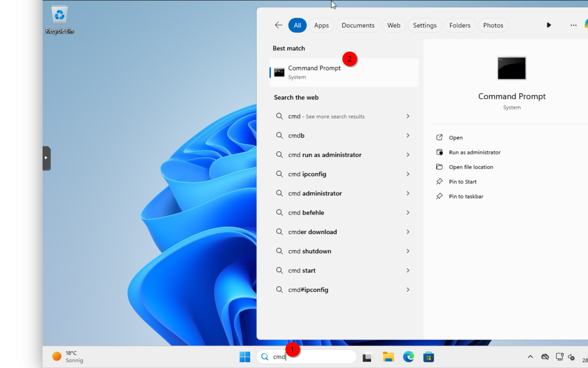Image resolution: width=588 pixels, height=368 pixels.
Task: Click search icon beside 'cmd ipconfig'
Action: tap(279, 174)
